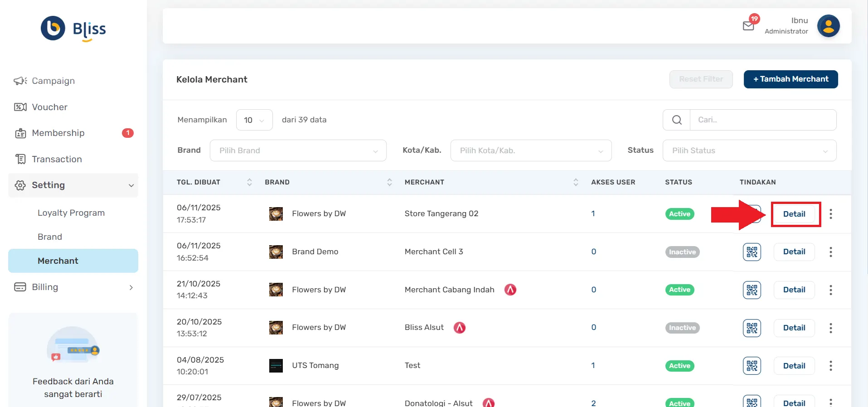Image resolution: width=868 pixels, height=407 pixels.
Task: Click Detail for Store Tangerang 02
Action: pyautogui.click(x=794, y=214)
